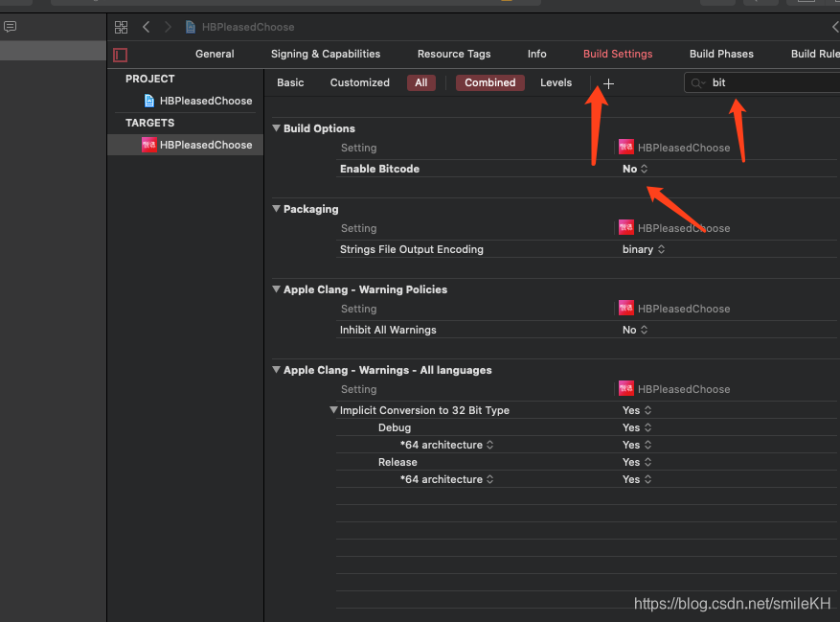The image size is (840, 622).
Task: Select the Enable Bitcode setting row
Action: point(586,169)
